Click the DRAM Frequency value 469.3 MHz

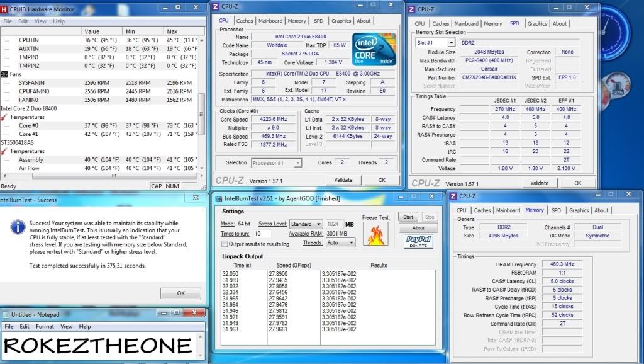[x=562, y=264]
